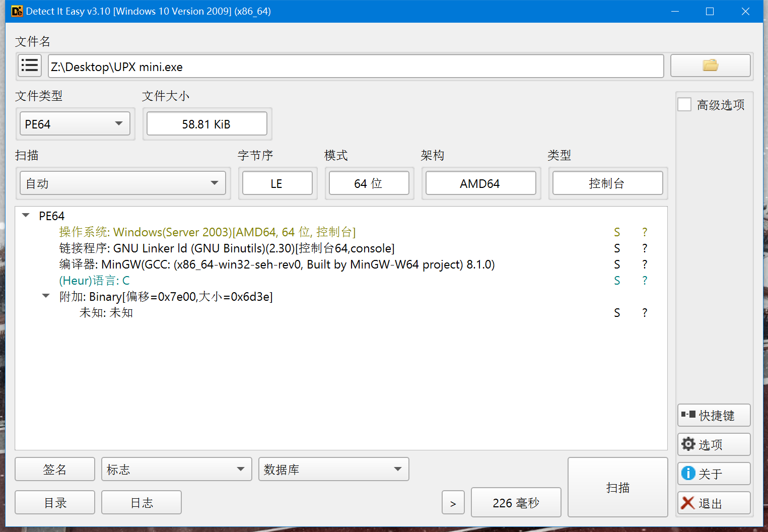The image size is (768, 532).
Task: Click the 58.81 KiB file size button
Action: [207, 124]
